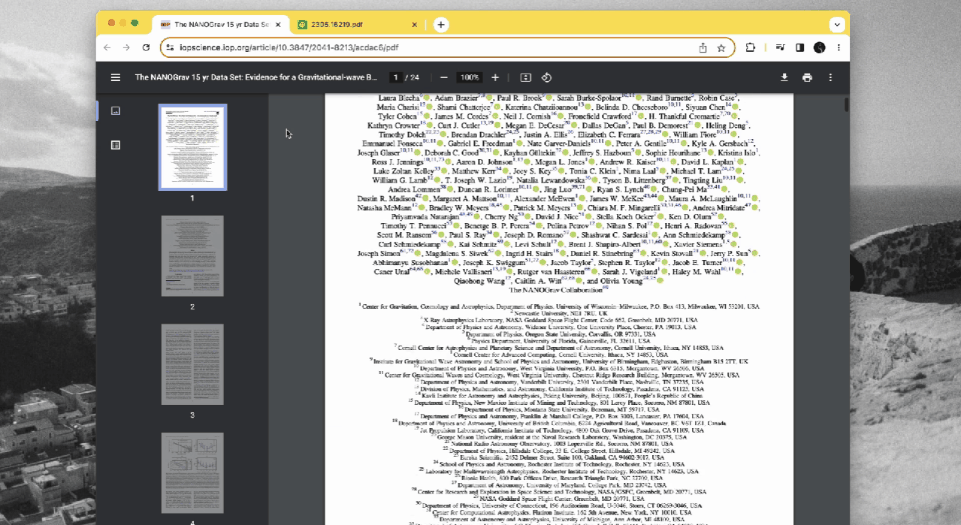Open a new browser tab

(x=441, y=25)
